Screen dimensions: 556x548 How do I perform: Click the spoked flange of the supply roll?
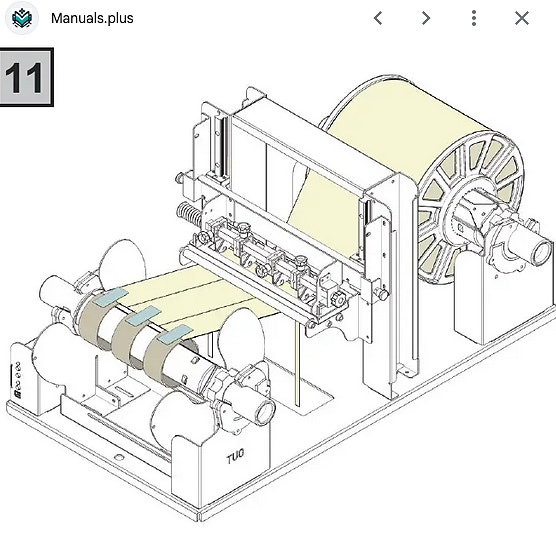coord(472,209)
